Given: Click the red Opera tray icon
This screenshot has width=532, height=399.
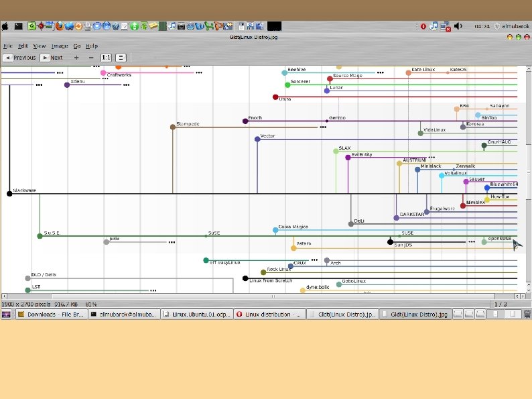Looking at the screenshot, I should [423, 26].
